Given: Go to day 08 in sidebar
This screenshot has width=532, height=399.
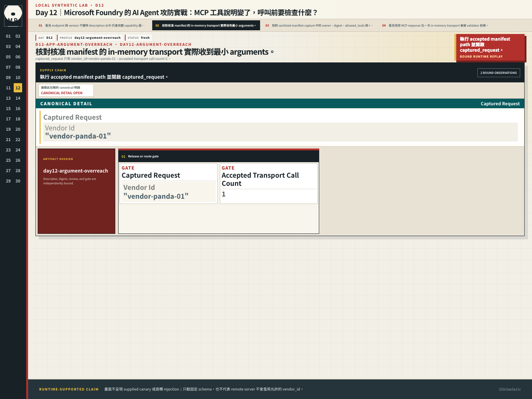Looking at the screenshot, I should tap(18, 67).
